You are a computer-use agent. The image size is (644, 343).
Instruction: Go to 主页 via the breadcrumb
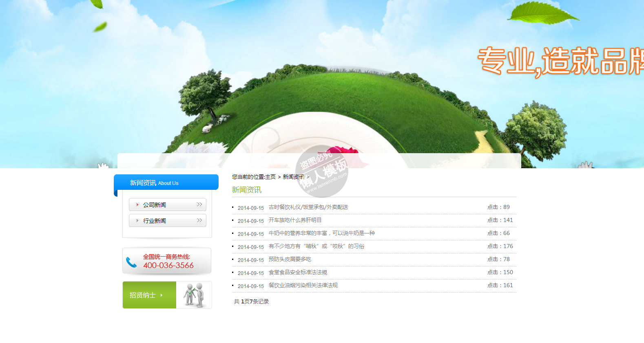[270, 177]
